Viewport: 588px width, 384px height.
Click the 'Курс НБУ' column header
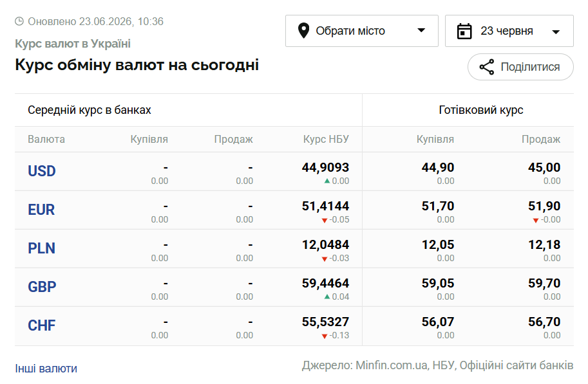point(326,140)
